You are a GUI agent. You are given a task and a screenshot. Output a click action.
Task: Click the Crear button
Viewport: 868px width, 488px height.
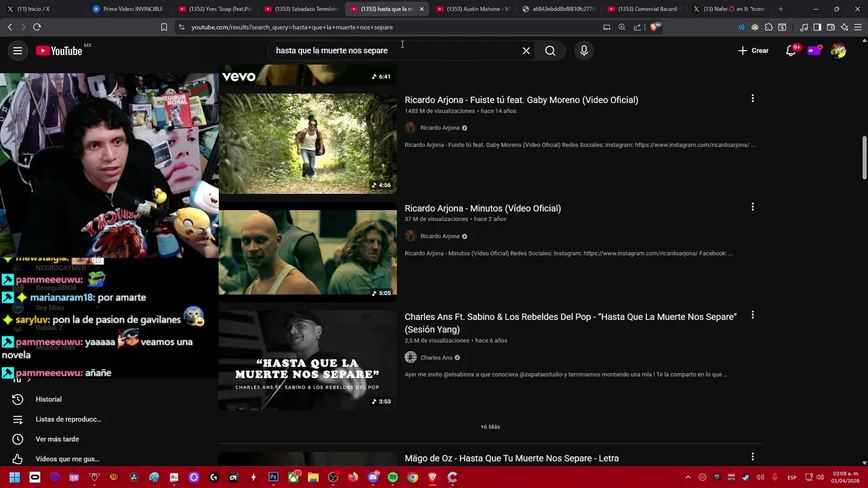[753, 51]
